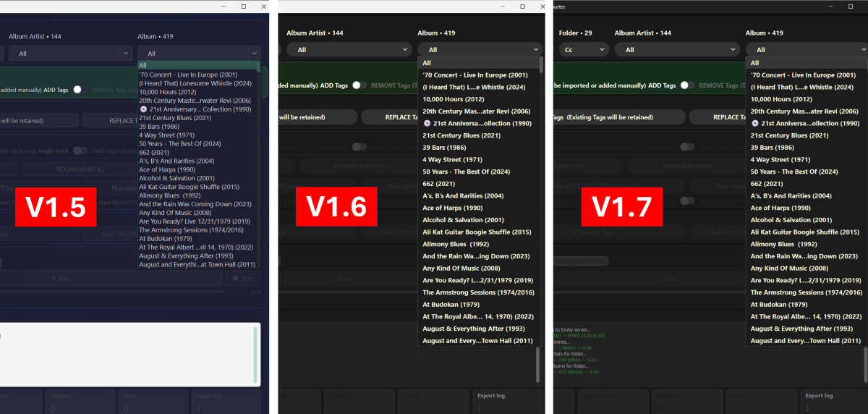Click the Export log download arrow in V1.6 window

tap(479, 407)
